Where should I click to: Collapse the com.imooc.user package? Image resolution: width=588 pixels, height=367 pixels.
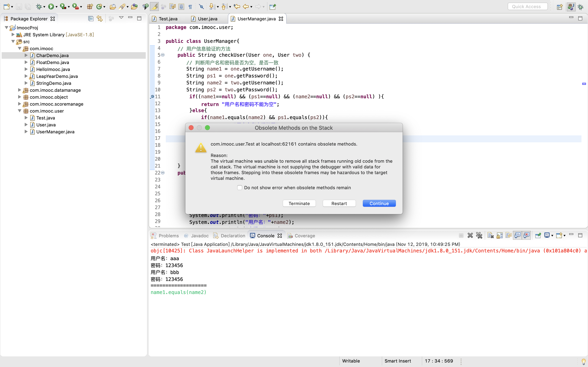click(x=19, y=111)
